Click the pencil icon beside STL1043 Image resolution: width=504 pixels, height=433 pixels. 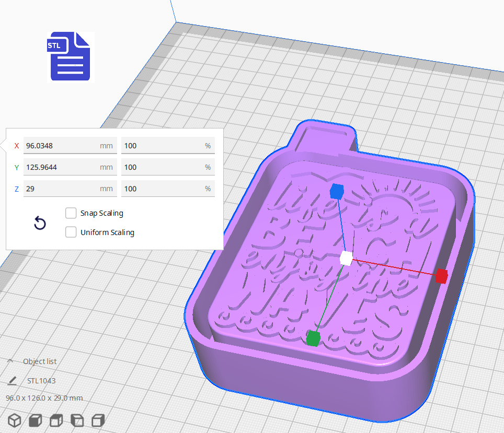tap(12, 381)
